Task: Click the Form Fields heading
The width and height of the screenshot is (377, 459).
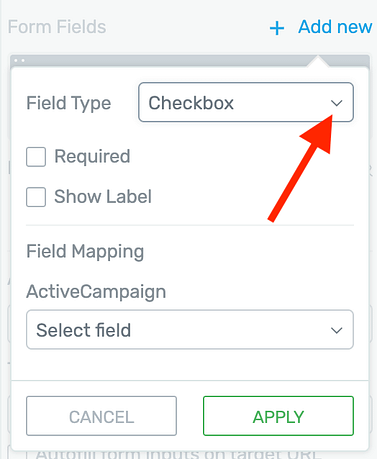Action: click(x=57, y=27)
